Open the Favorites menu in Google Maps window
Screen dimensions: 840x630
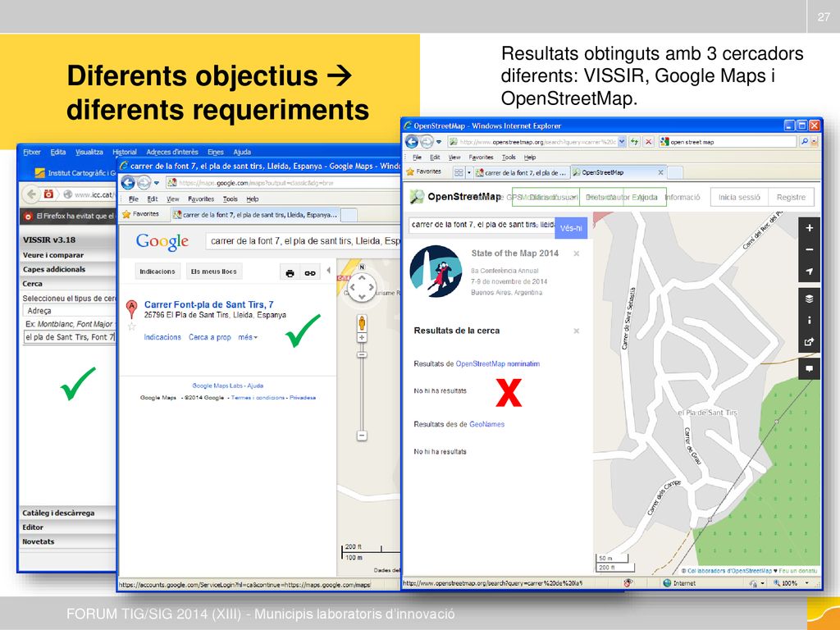[x=201, y=199]
